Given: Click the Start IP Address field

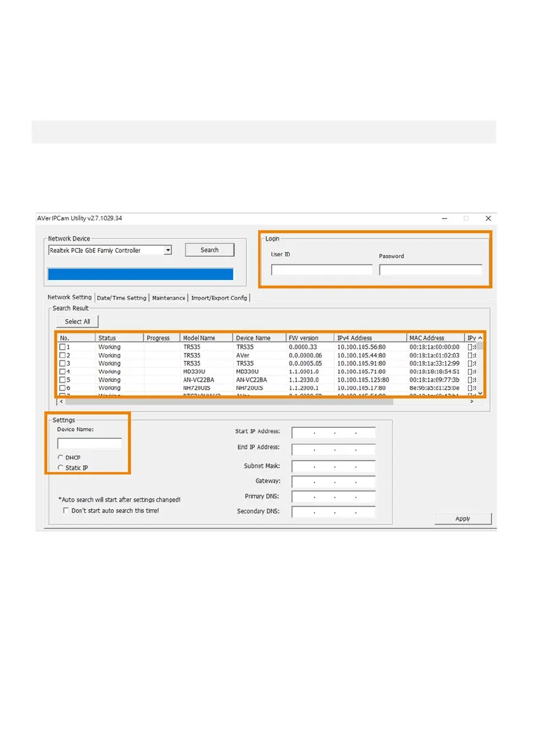Looking at the screenshot, I should [334, 432].
